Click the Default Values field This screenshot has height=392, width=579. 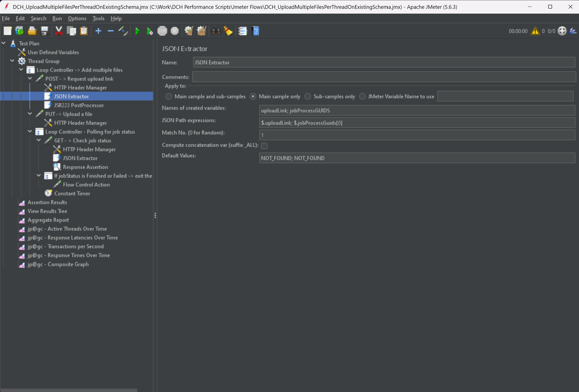pyautogui.click(x=417, y=158)
